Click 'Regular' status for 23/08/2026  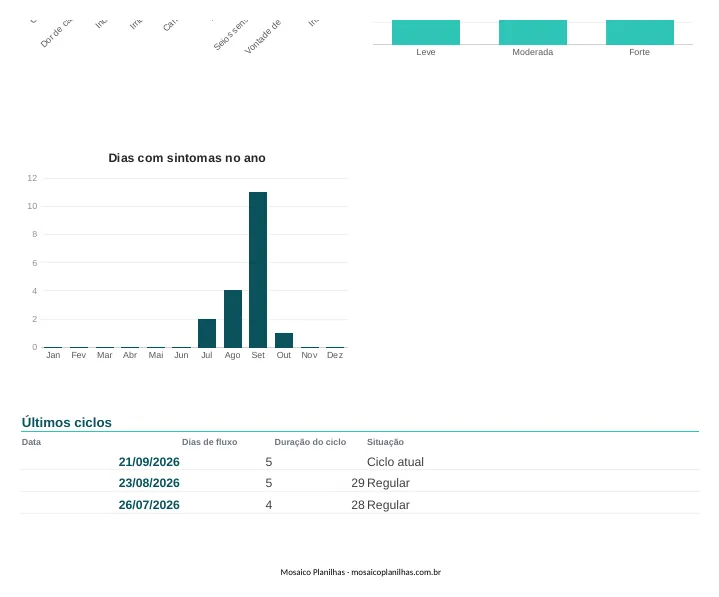[x=388, y=483]
